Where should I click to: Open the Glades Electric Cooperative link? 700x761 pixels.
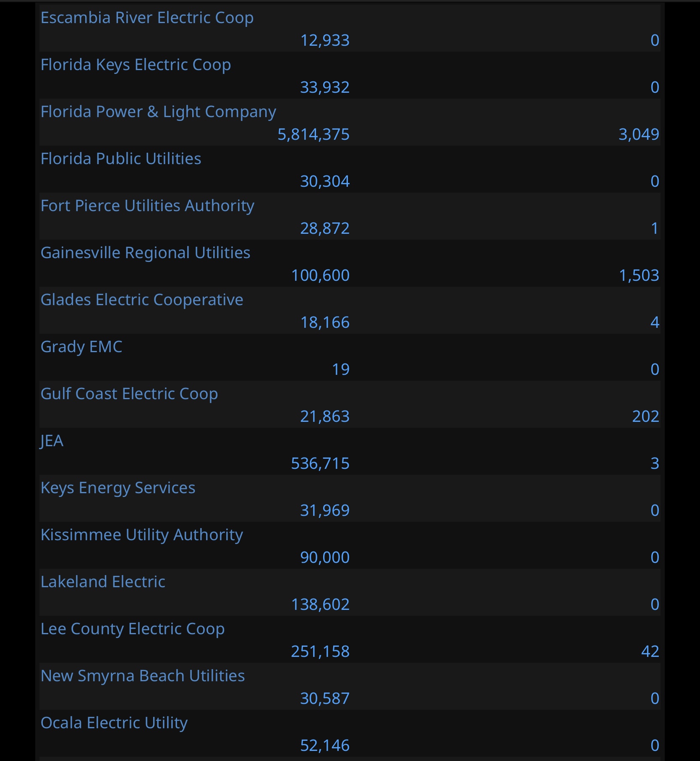click(142, 300)
